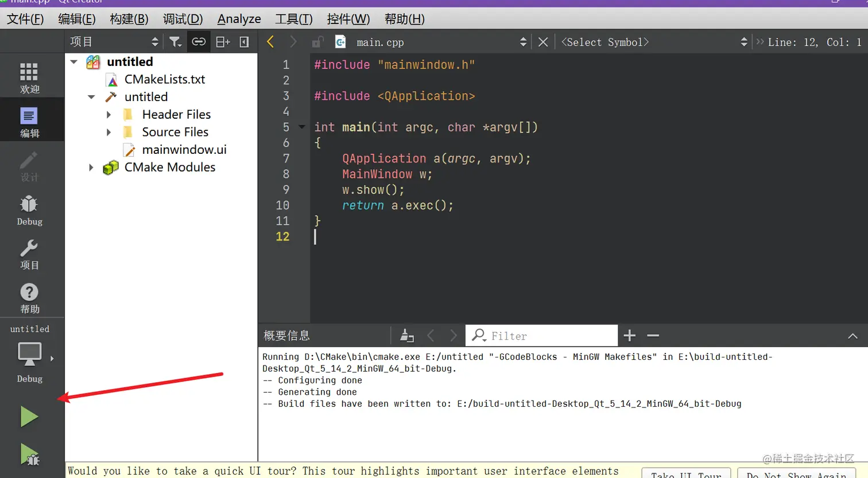
Task: Zoom out the output pane text
Action: click(653, 336)
